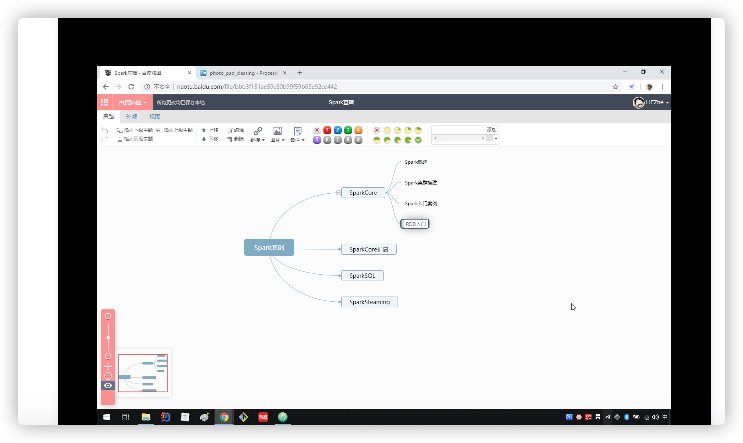This screenshot has height=443, width=743.
Task: Select the topmost child node under SparkCore
Action: point(416,162)
